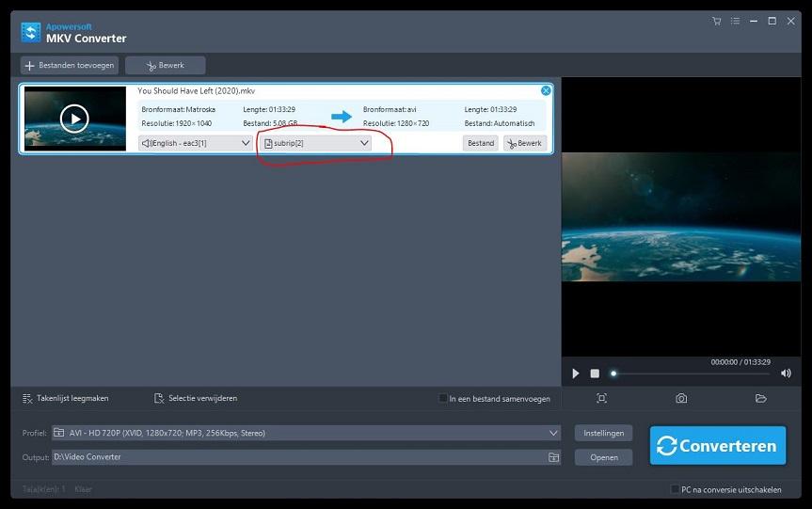812x509 pixels.
Task: Expand the English - eac3[1] audio dropdown
Action: click(x=195, y=143)
